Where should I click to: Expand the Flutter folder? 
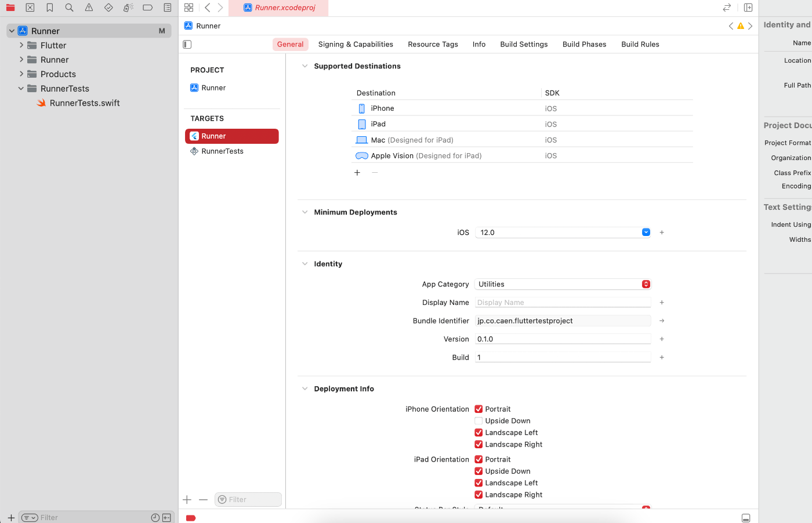click(21, 45)
